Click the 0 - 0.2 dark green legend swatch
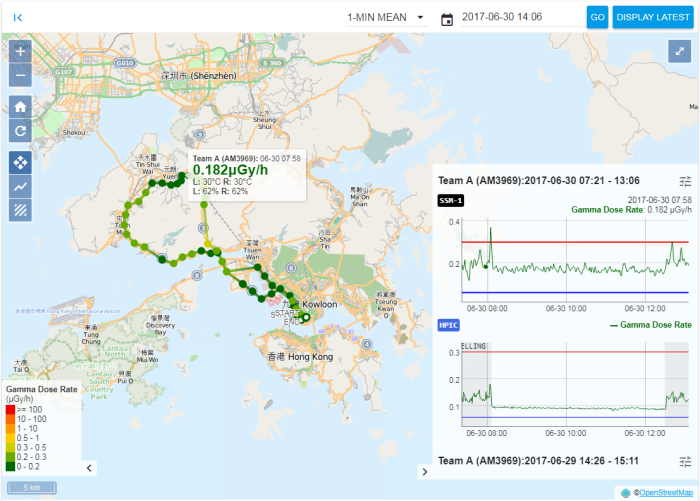Viewport: 700px width, 501px height. pyautogui.click(x=10, y=467)
